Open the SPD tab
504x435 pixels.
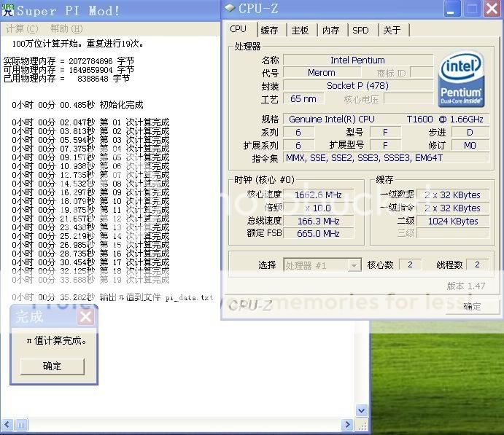[360, 31]
